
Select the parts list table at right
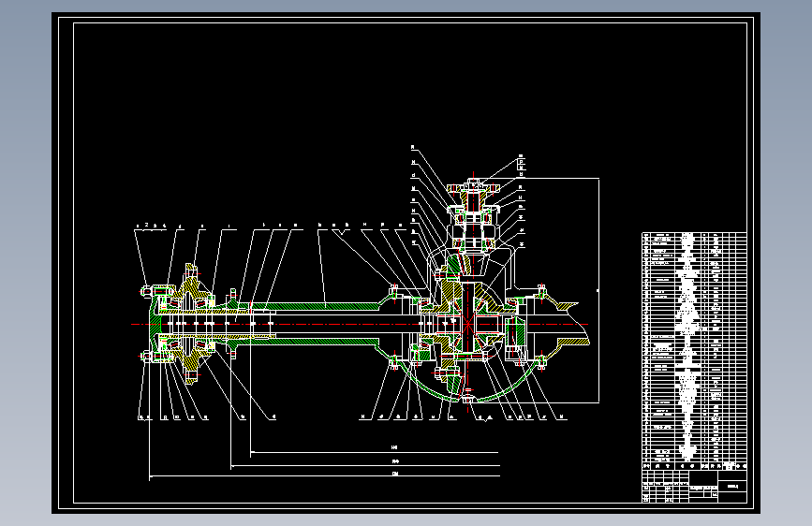694,351
